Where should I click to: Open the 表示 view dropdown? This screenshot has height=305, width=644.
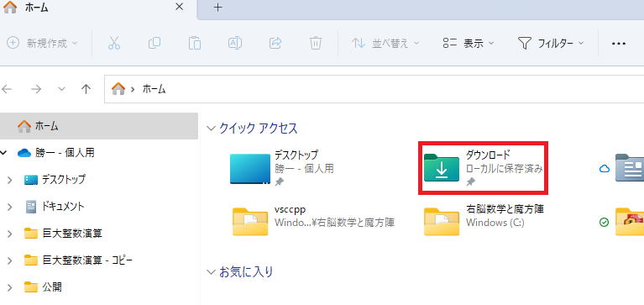[x=469, y=43]
